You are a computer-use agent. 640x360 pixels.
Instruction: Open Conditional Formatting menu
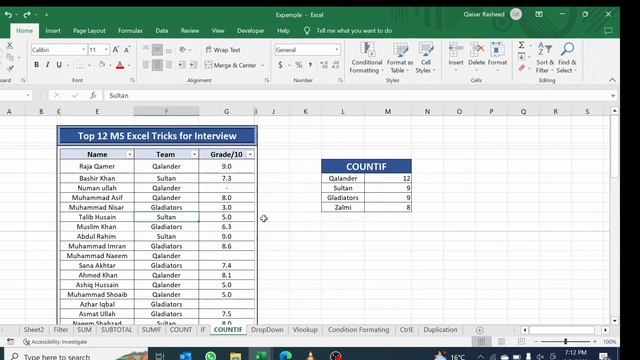click(x=367, y=58)
